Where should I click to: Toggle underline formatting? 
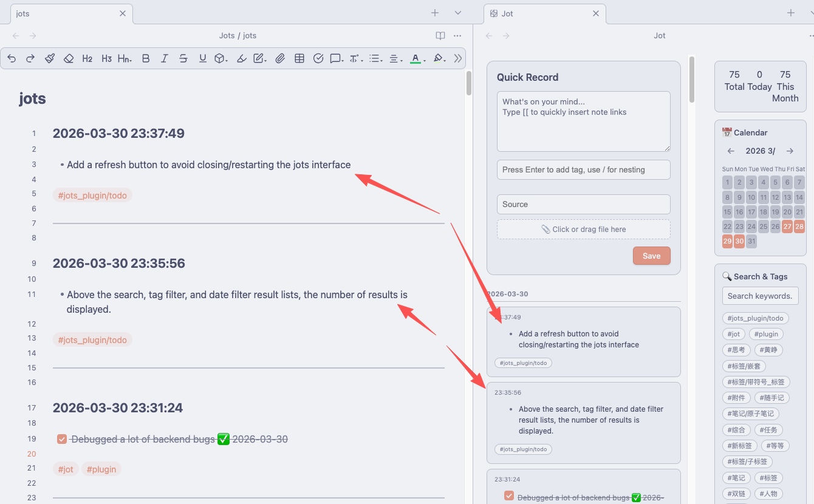pos(202,58)
